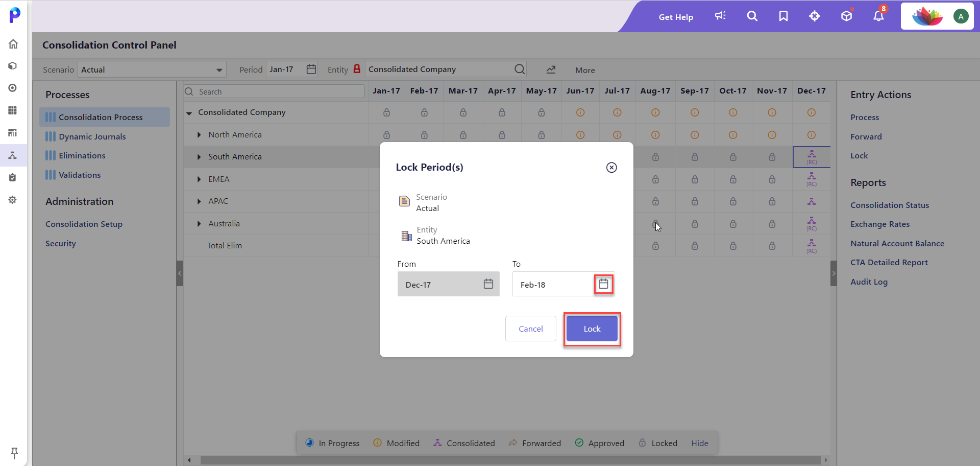Click Get Help in top bar
The height and width of the screenshot is (466, 980).
(x=676, y=17)
